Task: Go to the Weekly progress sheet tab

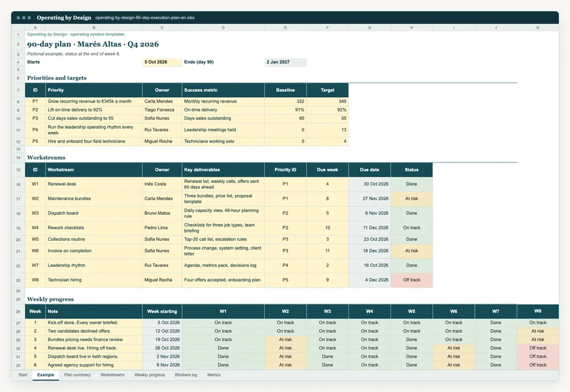Action: (x=150, y=375)
